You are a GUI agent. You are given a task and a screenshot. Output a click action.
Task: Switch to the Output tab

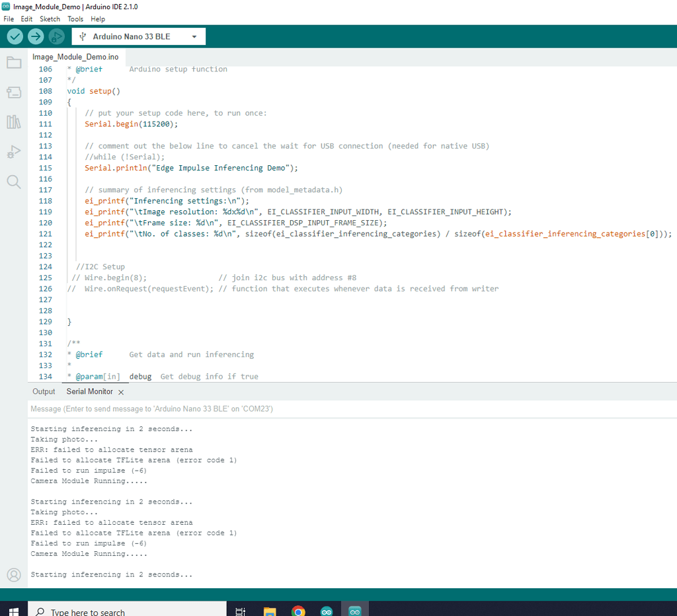(44, 392)
